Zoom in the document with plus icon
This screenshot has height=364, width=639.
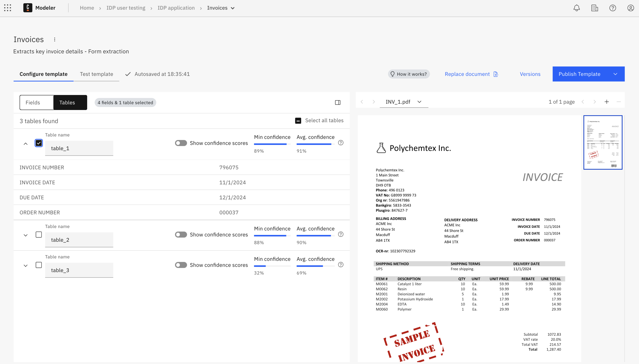pos(607,102)
